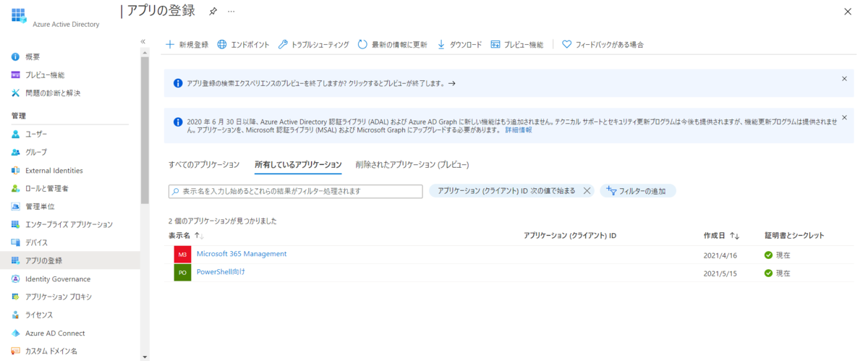Image resolution: width=868 pixels, height=361 pixels.
Task: Click ダウンロード in the toolbar
Action: pos(459,44)
